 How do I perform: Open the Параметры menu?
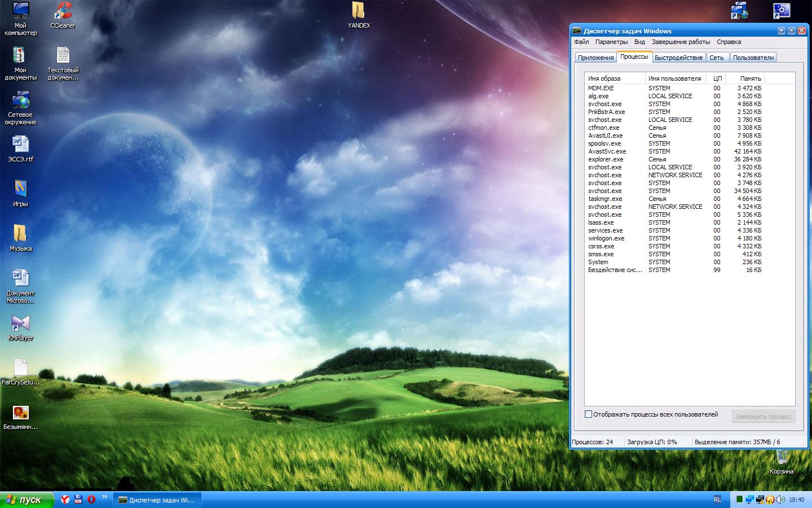click(x=611, y=42)
